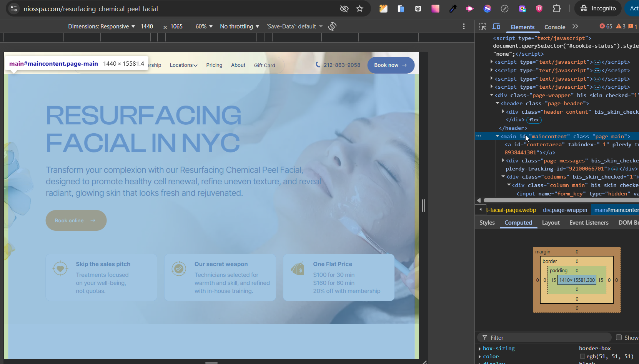Viewport: 639px width, 364px height.
Task: Expand the div header content node
Action: [x=503, y=111]
